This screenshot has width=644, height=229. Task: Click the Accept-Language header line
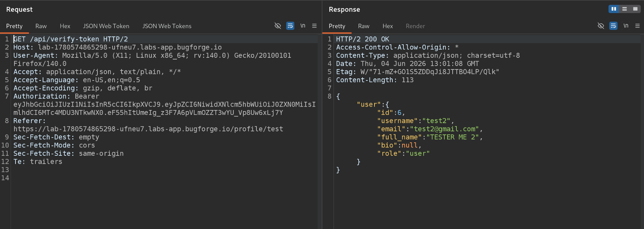(77, 80)
